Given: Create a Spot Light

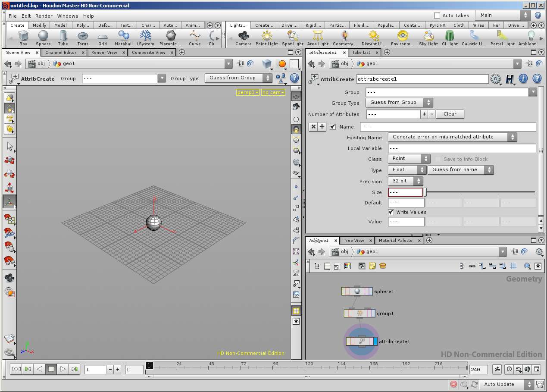Looking at the screenshot, I should (x=293, y=38).
